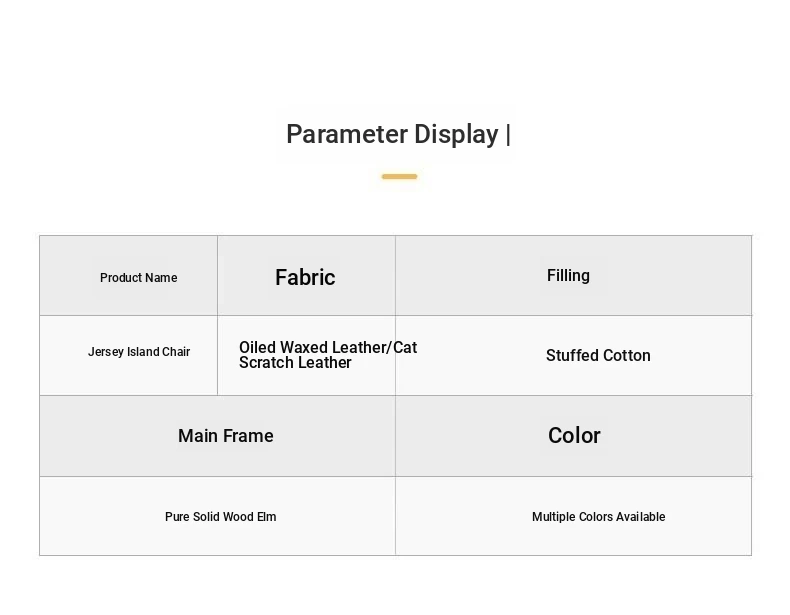790x615 pixels.
Task: Click Oiled Waxed Leather/Cat Scratch Leather text
Action: [x=328, y=355]
